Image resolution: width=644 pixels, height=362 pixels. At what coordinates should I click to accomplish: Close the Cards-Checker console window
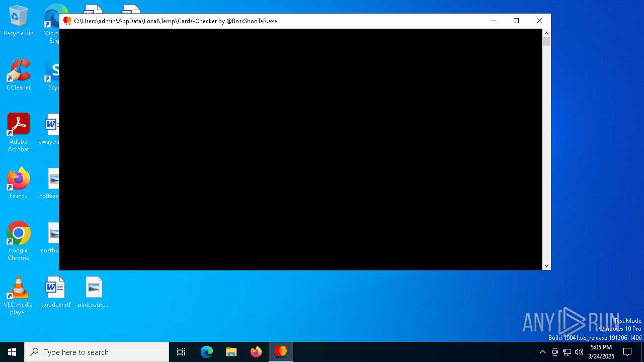pos(539,21)
